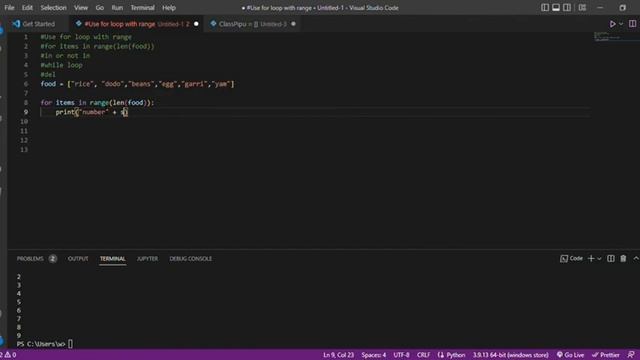Open the File menu
Screen dimensions: 640x360
coord(9,8)
